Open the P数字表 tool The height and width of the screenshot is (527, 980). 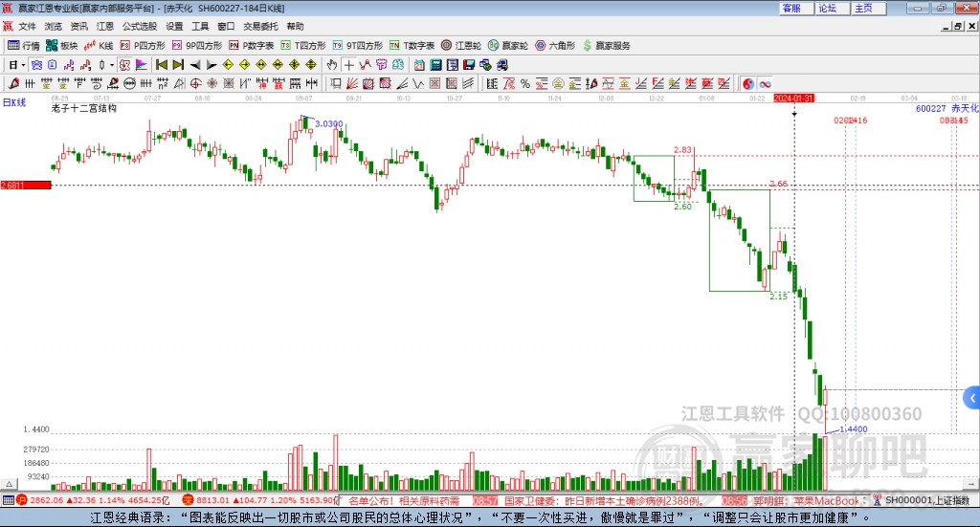[252, 46]
